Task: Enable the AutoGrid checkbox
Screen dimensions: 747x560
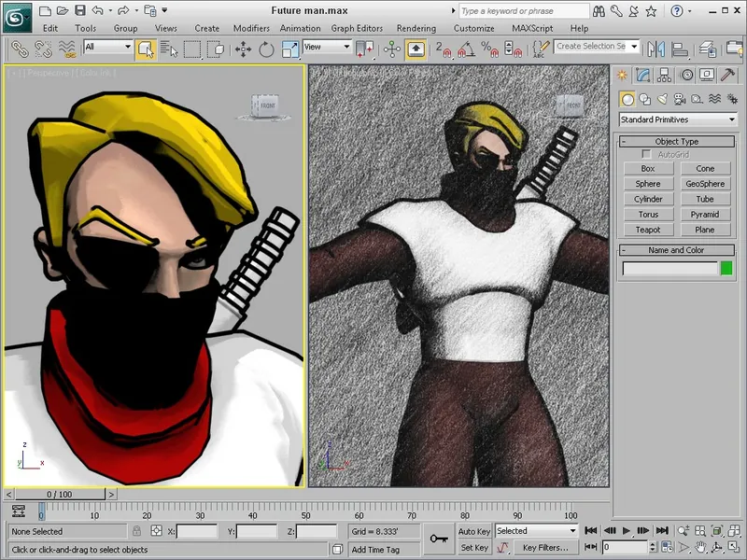Action: [646, 154]
